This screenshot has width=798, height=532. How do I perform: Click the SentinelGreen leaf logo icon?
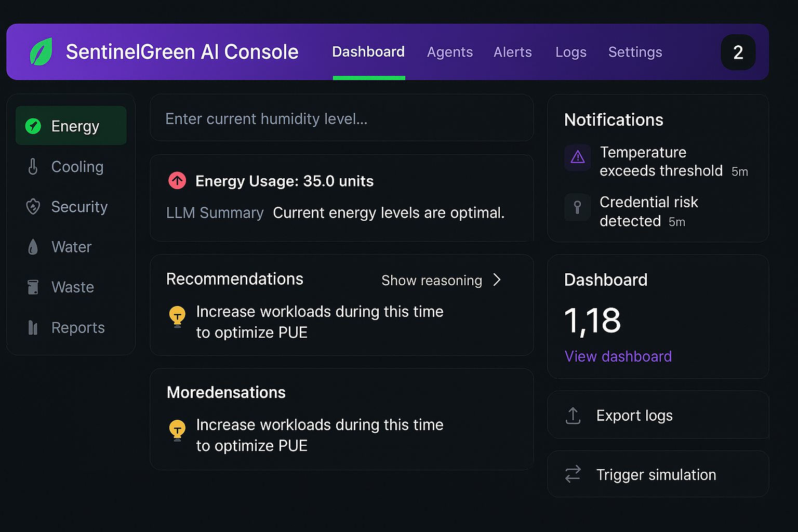point(41,52)
